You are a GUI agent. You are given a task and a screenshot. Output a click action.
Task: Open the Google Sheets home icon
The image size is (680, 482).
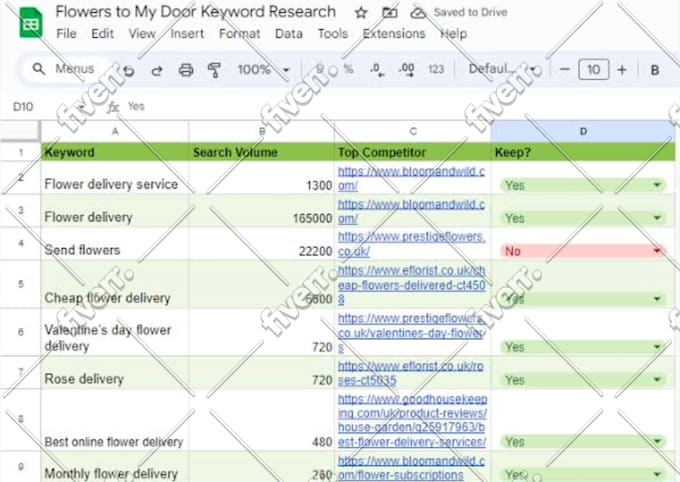(31, 23)
